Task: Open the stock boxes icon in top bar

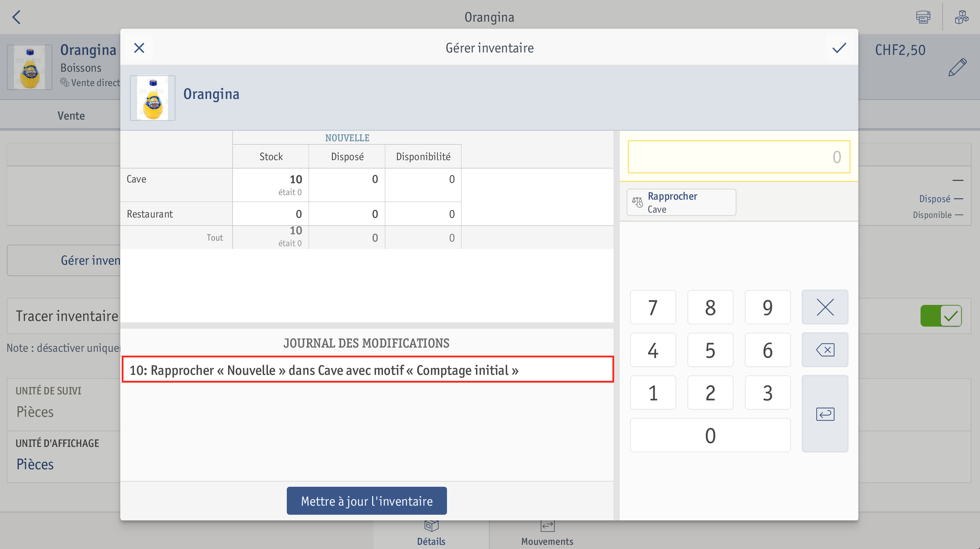Action: 961,17
